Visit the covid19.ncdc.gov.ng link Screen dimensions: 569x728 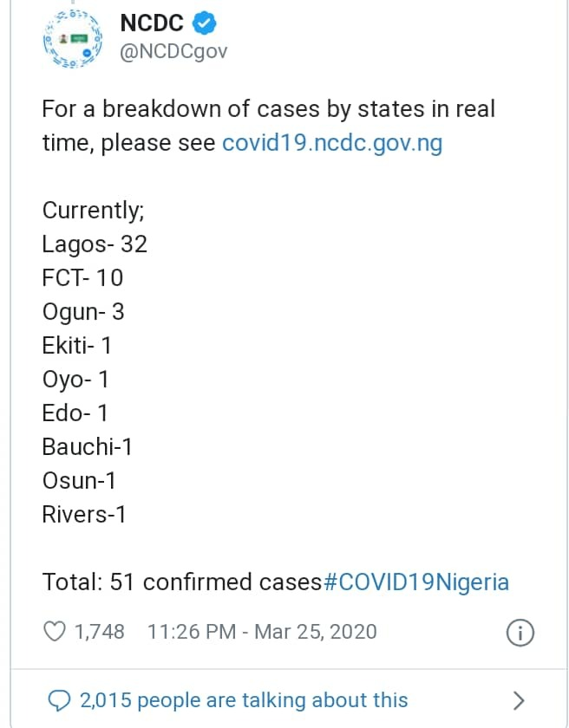click(332, 142)
